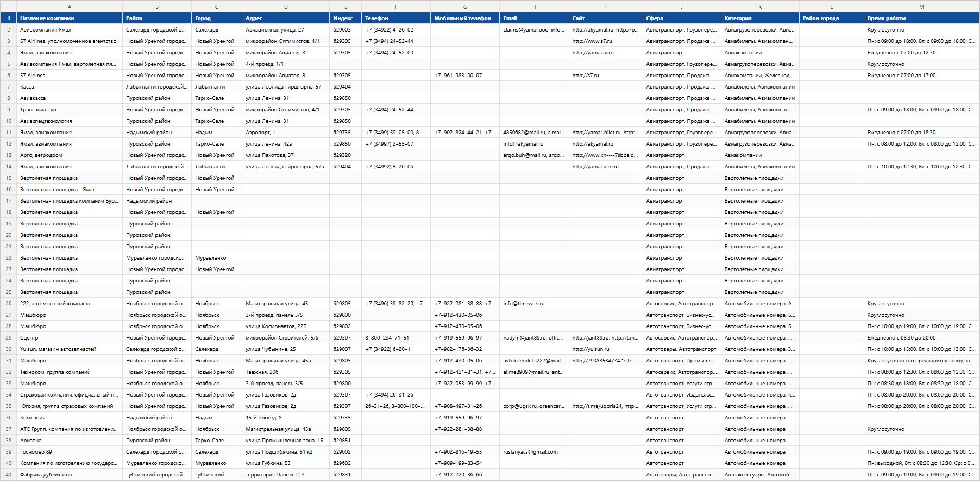
Task: Select email cell 'ruslanyacs@gmail.com'
Action: coord(534,452)
